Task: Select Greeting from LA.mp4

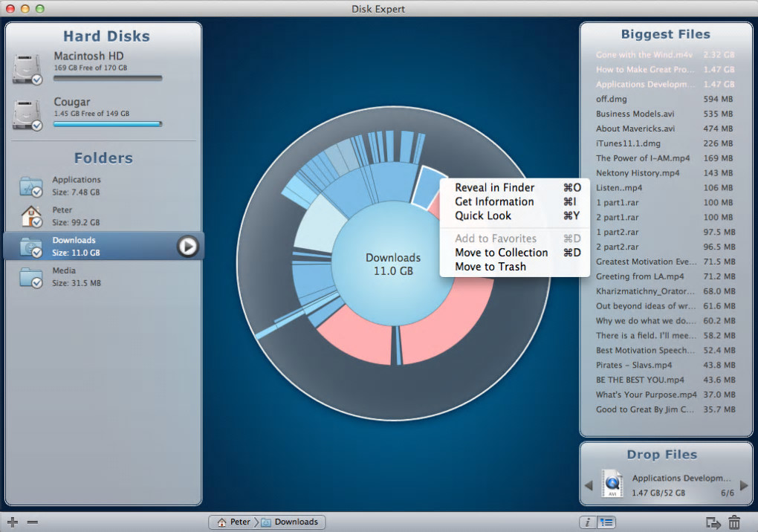Action: 665,276
